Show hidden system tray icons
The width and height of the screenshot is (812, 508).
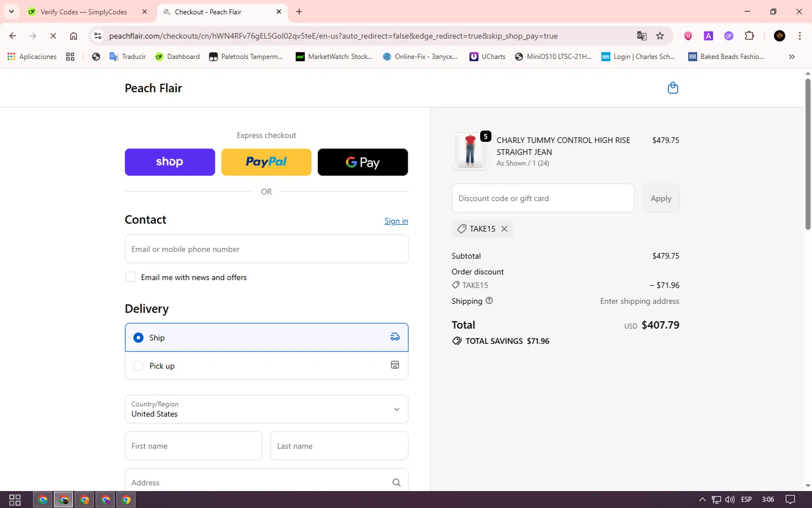click(702, 499)
